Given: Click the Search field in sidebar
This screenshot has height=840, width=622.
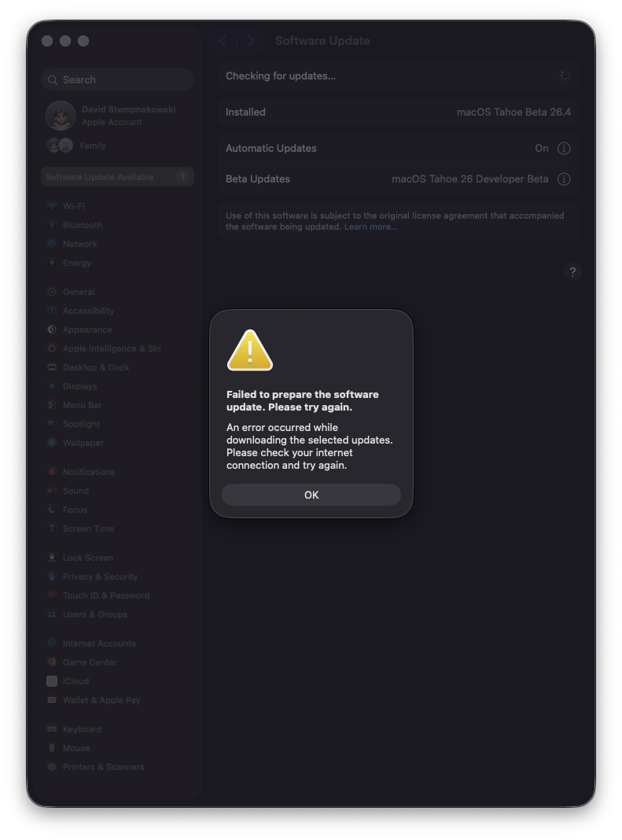Looking at the screenshot, I should click(118, 79).
